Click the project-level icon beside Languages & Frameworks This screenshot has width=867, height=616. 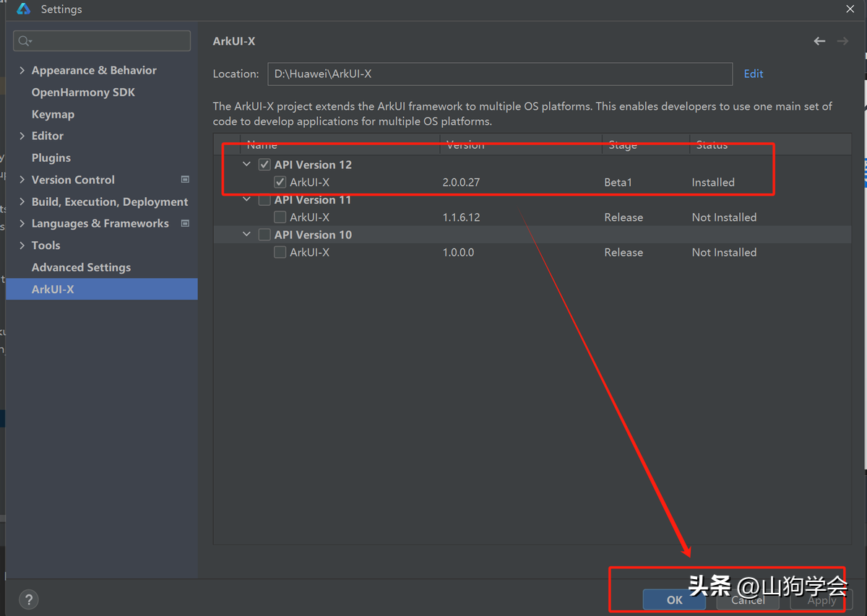[x=185, y=223]
